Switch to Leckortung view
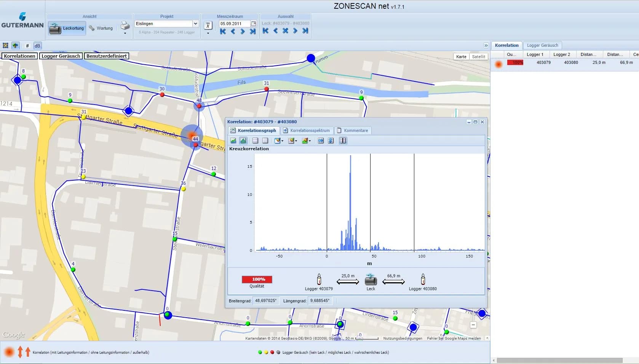 click(x=67, y=28)
